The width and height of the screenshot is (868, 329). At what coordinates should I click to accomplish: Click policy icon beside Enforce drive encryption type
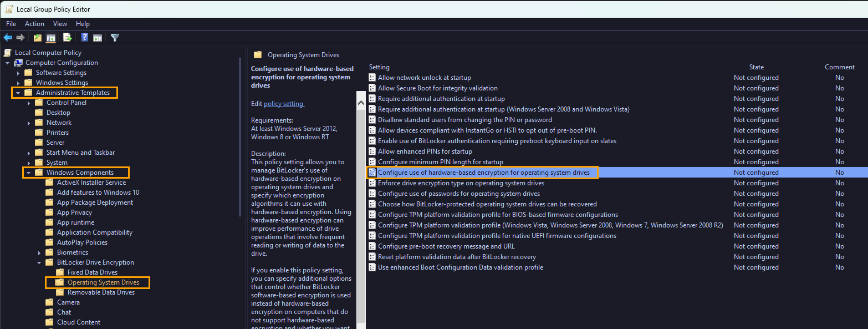click(x=372, y=183)
